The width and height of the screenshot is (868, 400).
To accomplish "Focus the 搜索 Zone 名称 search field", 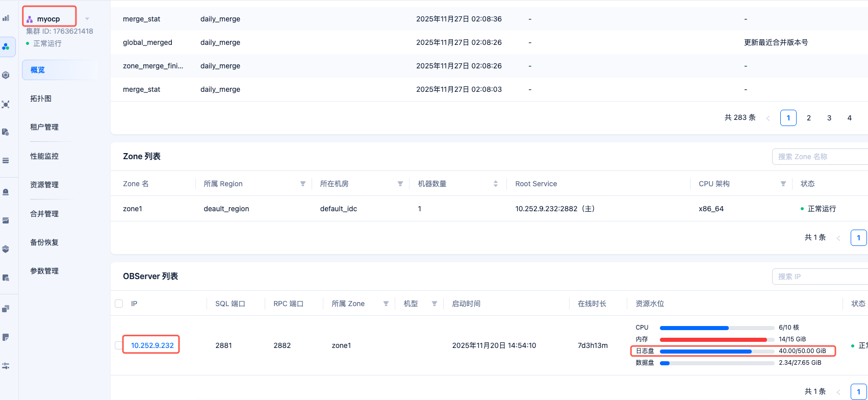I will click(x=820, y=157).
